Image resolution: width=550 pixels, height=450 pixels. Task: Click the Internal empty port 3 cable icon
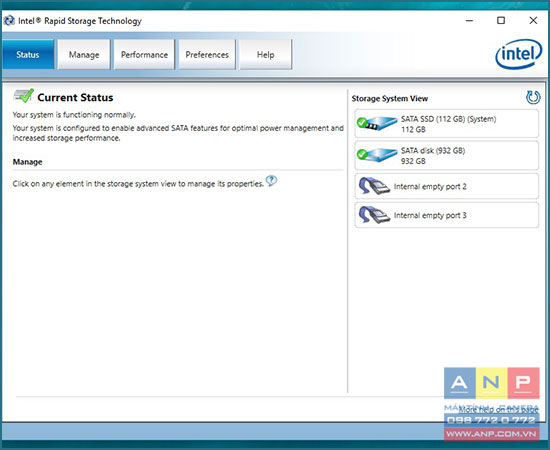pyautogui.click(x=374, y=215)
